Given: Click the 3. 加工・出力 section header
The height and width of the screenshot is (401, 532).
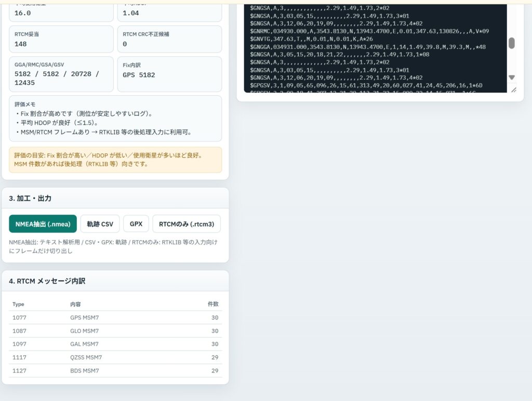Looking at the screenshot, I should coord(115,198).
